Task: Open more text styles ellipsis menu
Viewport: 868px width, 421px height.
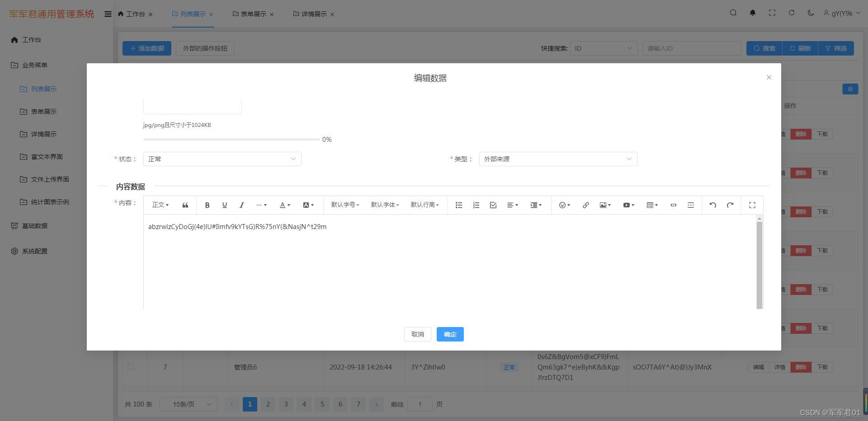Action: pyautogui.click(x=261, y=205)
